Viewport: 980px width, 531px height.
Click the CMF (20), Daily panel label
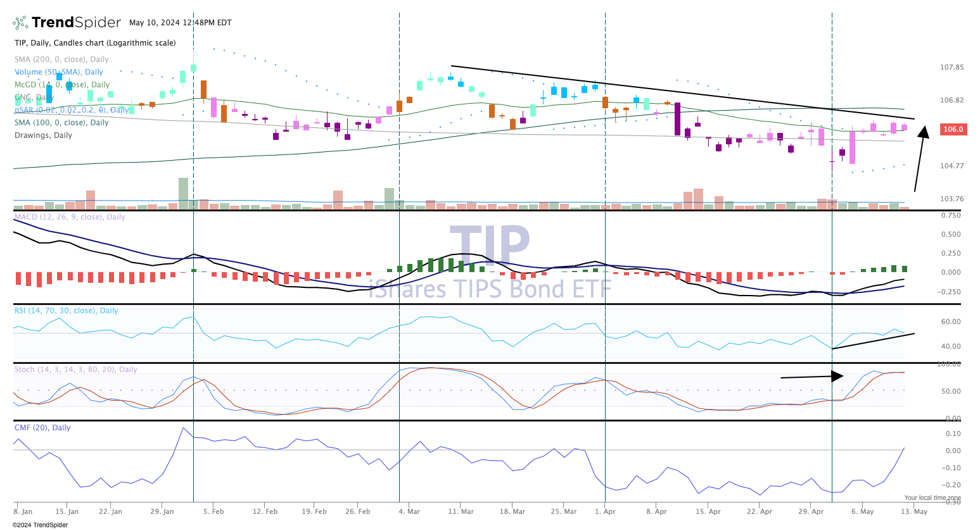click(42, 428)
